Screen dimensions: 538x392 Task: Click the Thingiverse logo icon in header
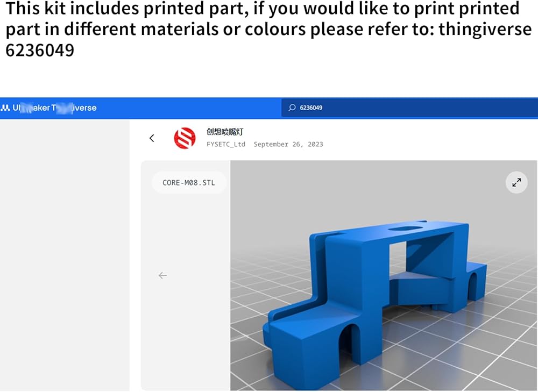pyautogui.click(x=5, y=108)
